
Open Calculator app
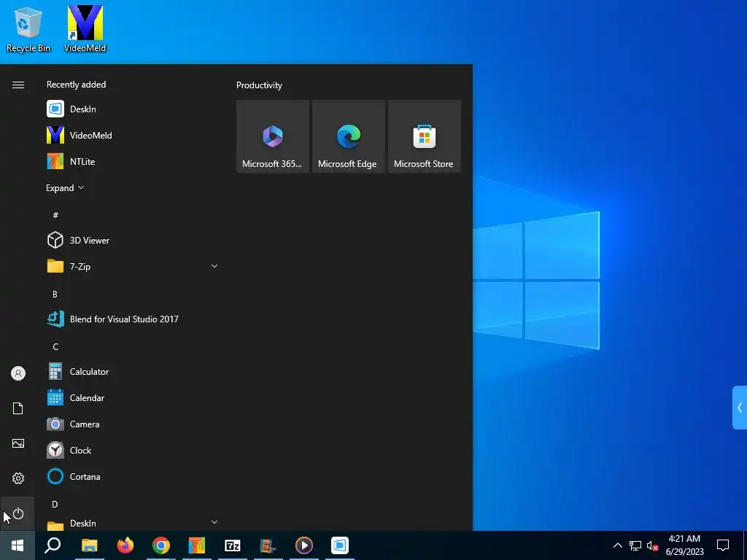[x=133, y=371]
